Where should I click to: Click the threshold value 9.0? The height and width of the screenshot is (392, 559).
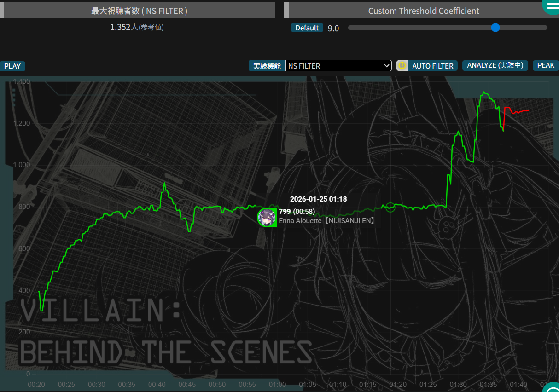point(333,29)
